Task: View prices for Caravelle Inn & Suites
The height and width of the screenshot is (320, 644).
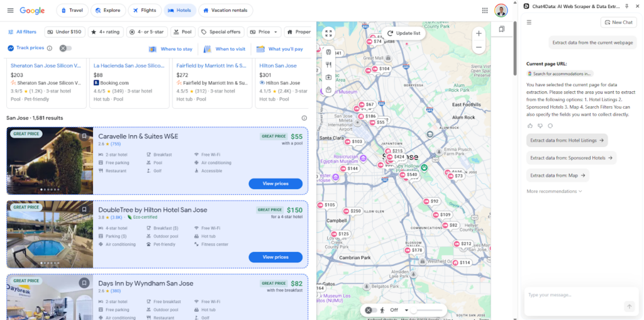Action: click(x=275, y=184)
